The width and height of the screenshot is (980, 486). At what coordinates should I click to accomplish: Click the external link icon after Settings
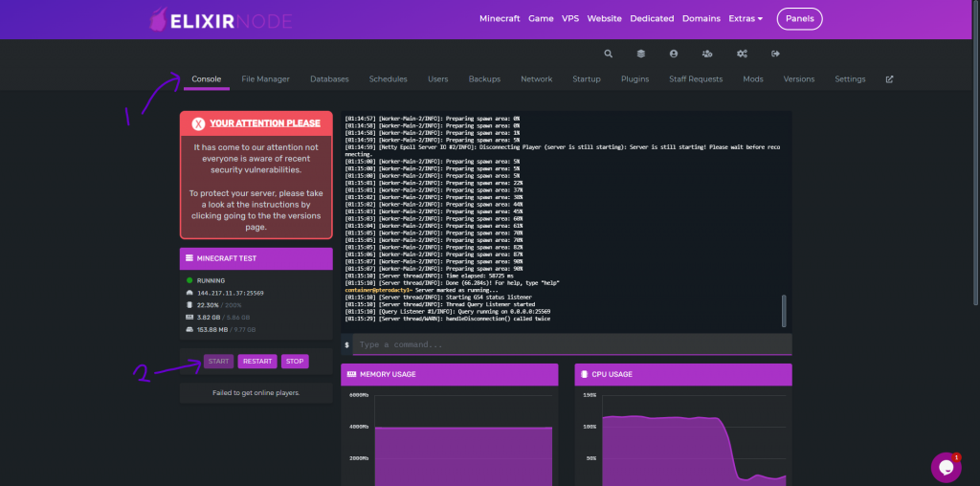click(x=889, y=79)
